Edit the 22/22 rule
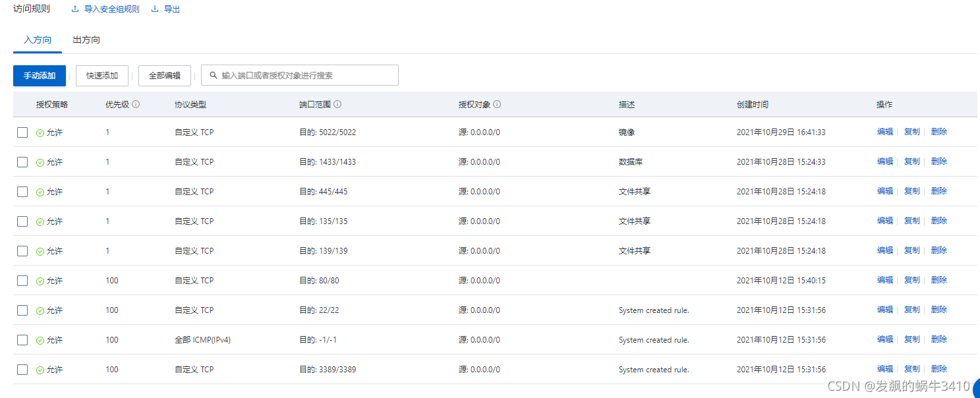Viewport: 980px width, 398px height. (885, 310)
